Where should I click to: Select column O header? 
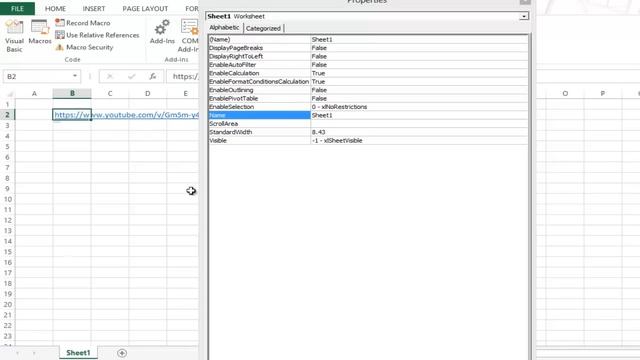565,93
